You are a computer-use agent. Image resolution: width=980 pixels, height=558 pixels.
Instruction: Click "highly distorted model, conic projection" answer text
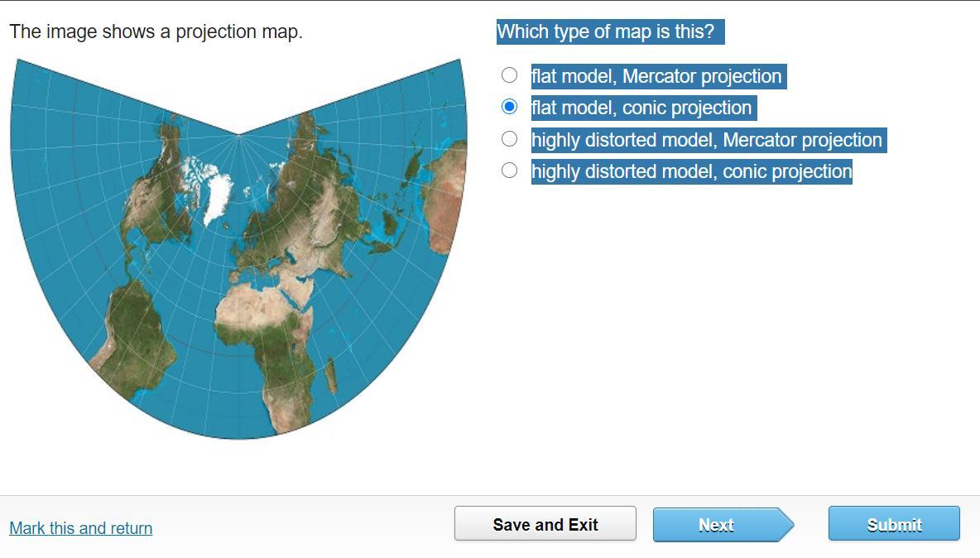click(691, 171)
